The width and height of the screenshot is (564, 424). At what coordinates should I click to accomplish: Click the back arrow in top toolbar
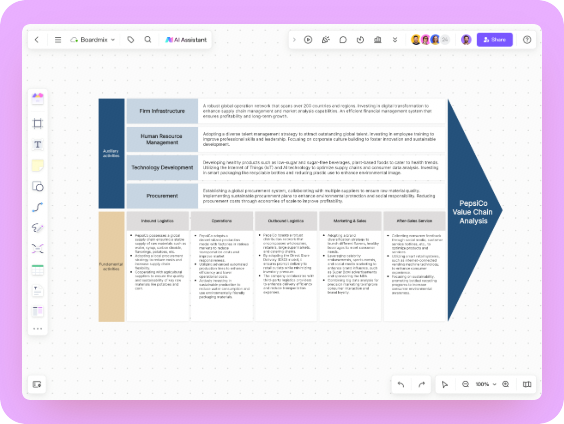click(x=37, y=40)
